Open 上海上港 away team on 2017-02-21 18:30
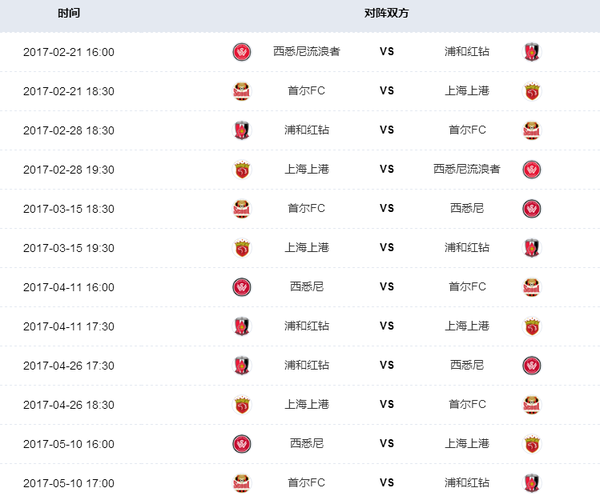The width and height of the screenshot is (600, 500). pos(467,91)
